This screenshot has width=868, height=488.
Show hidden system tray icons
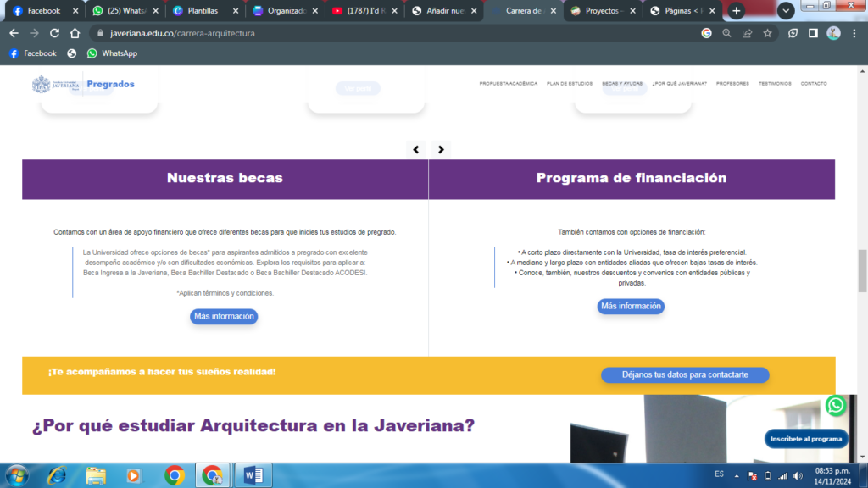736,475
